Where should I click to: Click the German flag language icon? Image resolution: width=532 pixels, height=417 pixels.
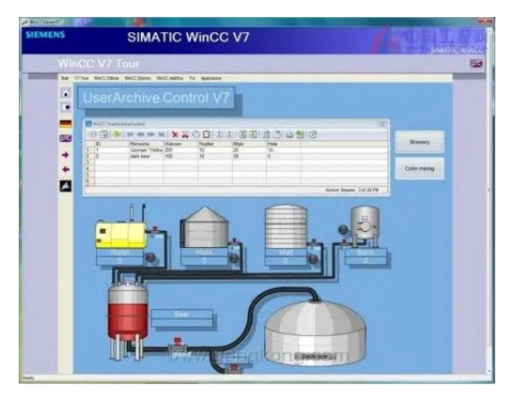click(x=66, y=123)
